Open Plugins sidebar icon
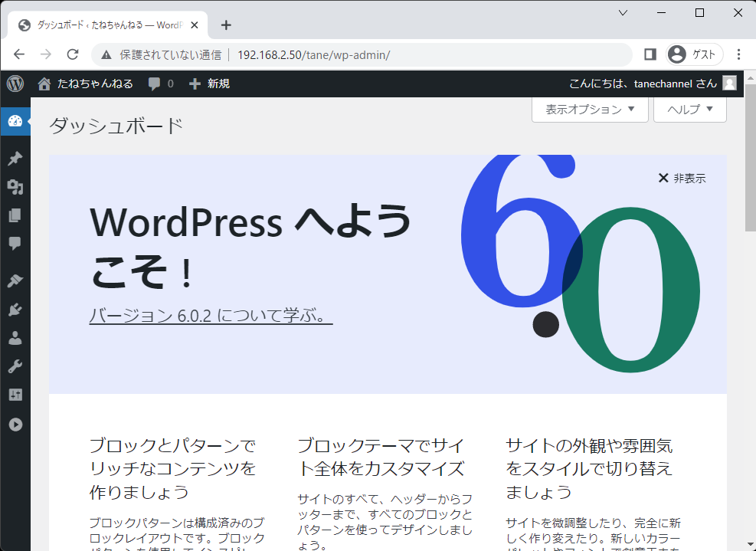Image resolution: width=756 pixels, height=551 pixels. click(15, 310)
